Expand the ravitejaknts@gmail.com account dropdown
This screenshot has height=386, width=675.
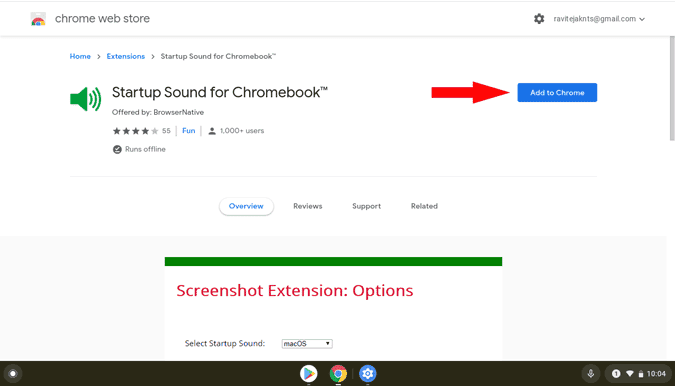click(x=599, y=19)
